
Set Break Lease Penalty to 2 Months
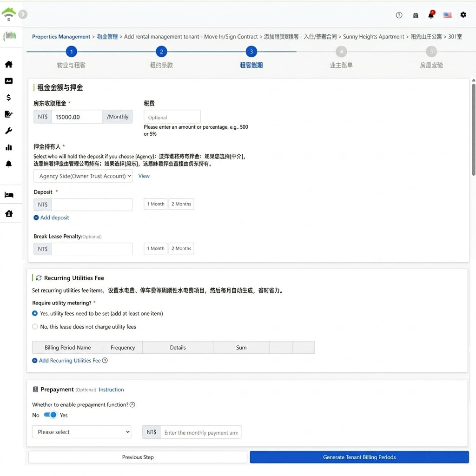pos(181,248)
